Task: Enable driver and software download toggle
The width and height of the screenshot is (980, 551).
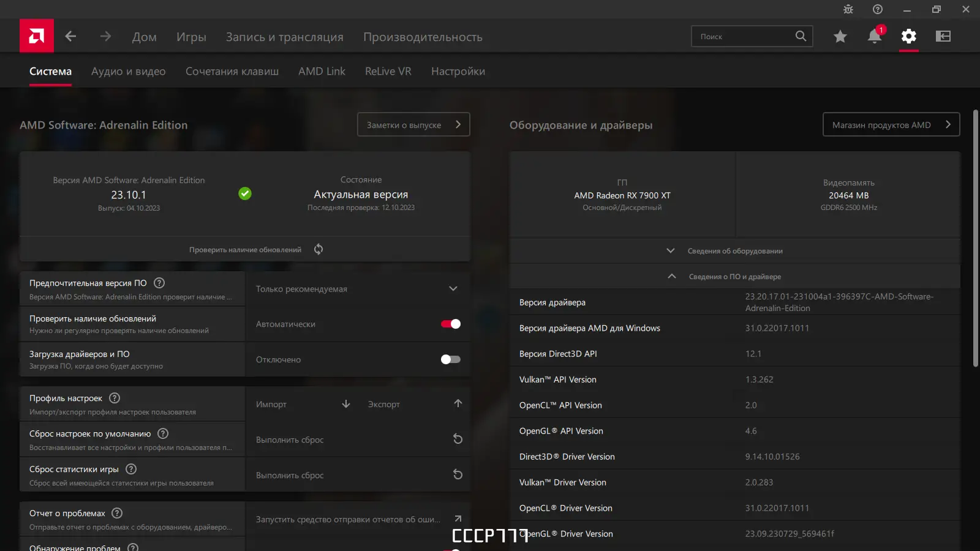Action: point(451,359)
